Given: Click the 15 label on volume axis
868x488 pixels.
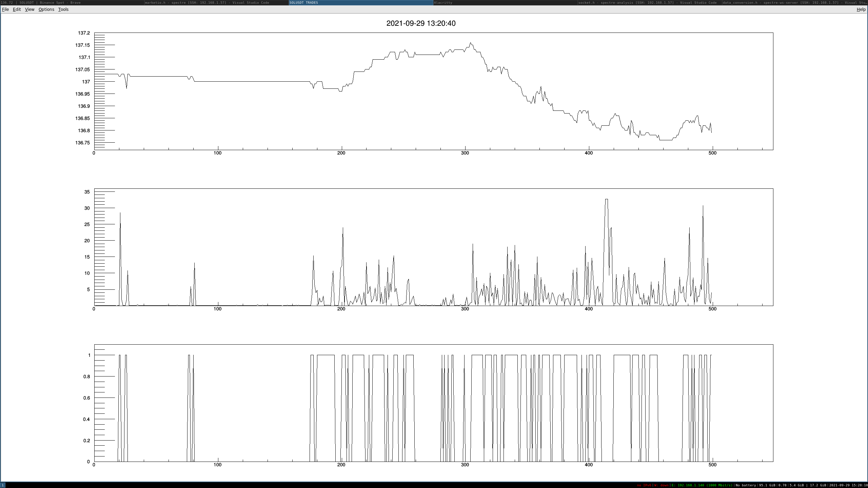Looking at the screenshot, I should [x=87, y=257].
